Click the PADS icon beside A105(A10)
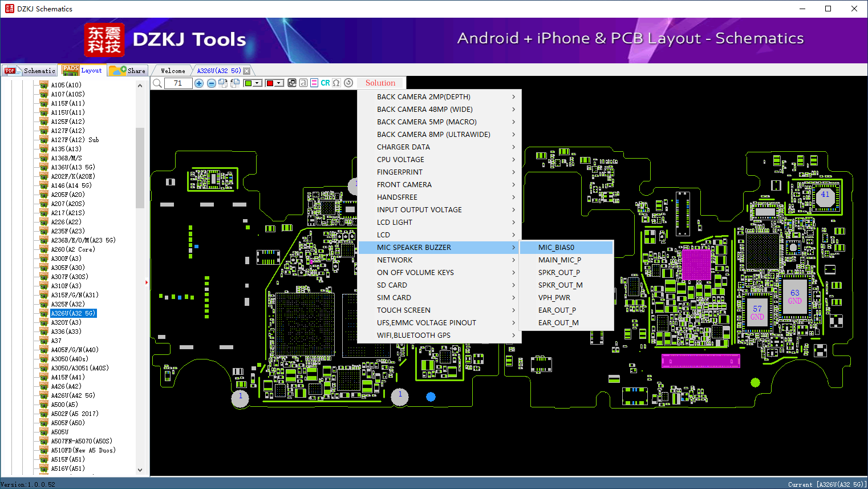The width and height of the screenshot is (868, 489). pyautogui.click(x=44, y=85)
